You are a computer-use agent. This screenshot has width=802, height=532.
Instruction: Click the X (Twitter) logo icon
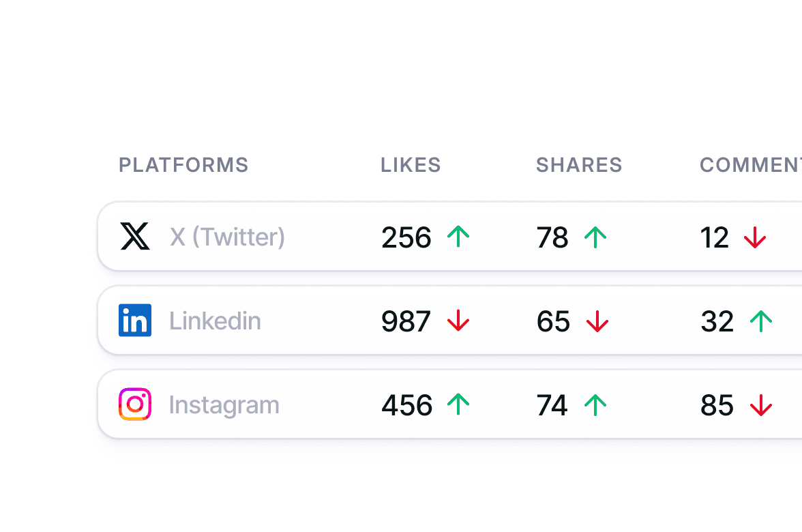tap(135, 237)
